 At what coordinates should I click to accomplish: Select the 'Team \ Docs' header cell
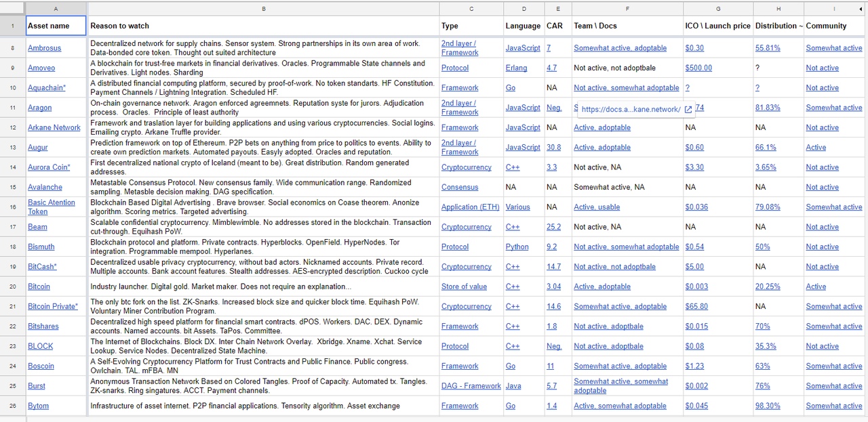[x=627, y=26]
